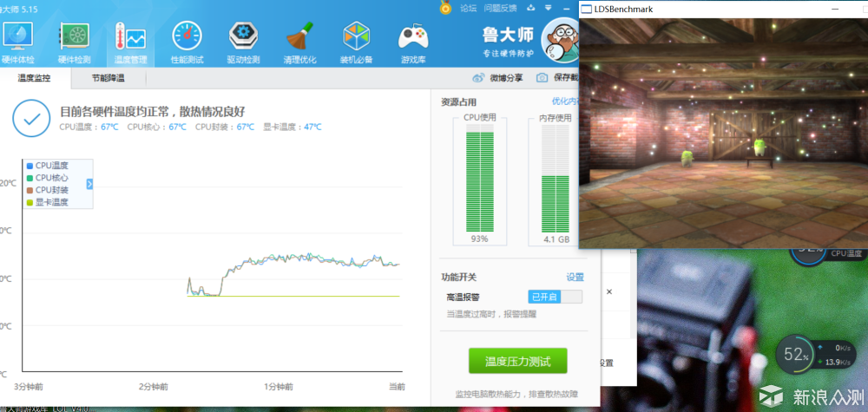Viewport: 868px width, 412px height.
Task: Click the 52% floating monitor widget
Action: click(x=795, y=355)
